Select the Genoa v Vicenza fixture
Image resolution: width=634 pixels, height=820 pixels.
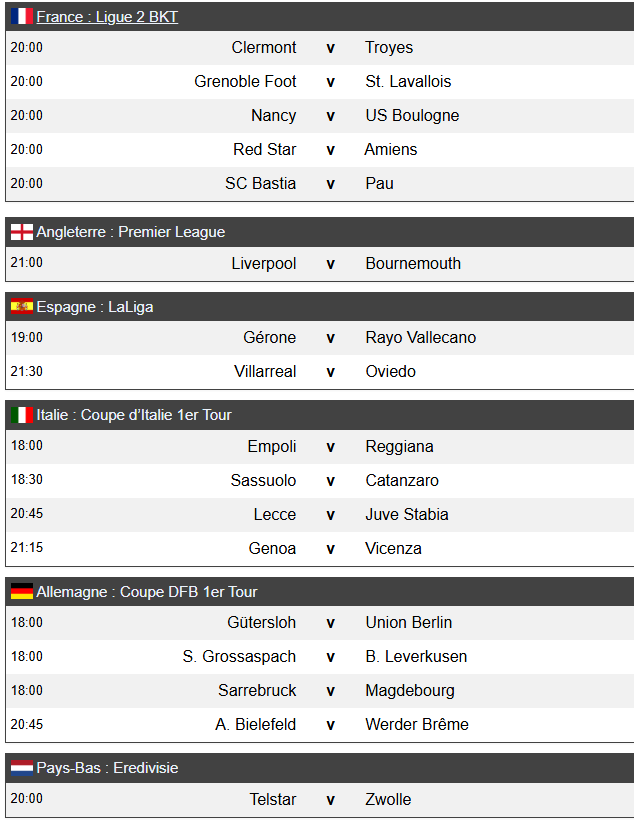(320, 549)
